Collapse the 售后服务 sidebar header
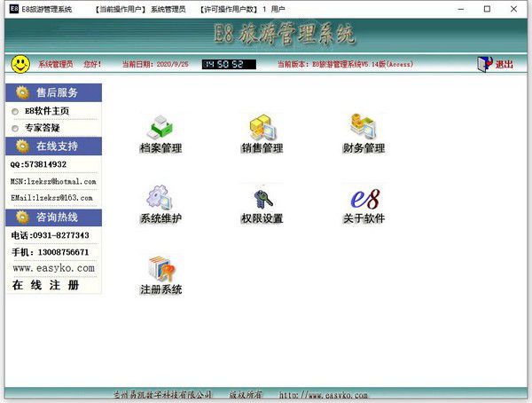This screenshot has height=403, width=532. (x=53, y=92)
